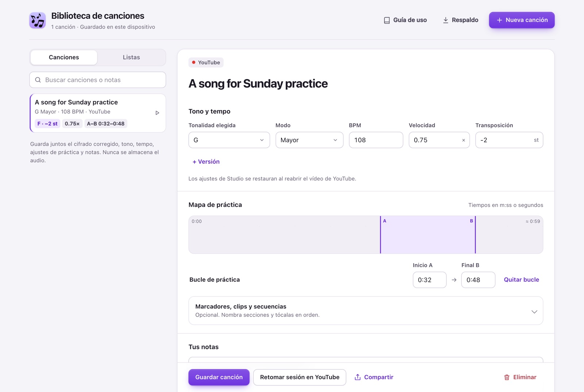
Task: Click the ≈ 0:59 end time label
Action: (x=533, y=221)
